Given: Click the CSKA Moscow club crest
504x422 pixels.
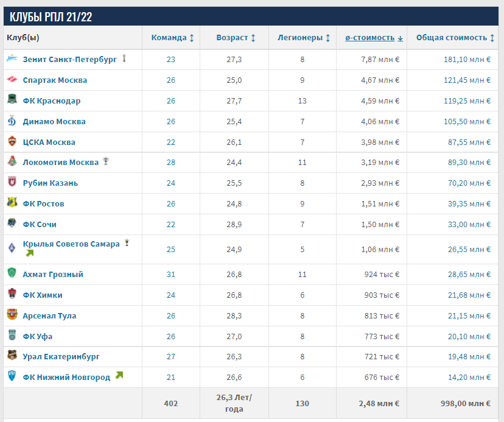Looking at the screenshot, I should pos(12,141).
